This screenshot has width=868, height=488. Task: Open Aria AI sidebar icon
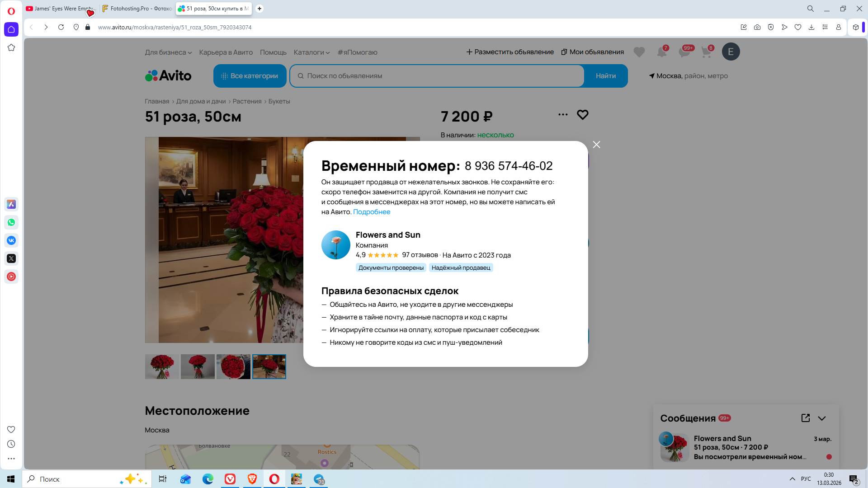(x=11, y=204)
